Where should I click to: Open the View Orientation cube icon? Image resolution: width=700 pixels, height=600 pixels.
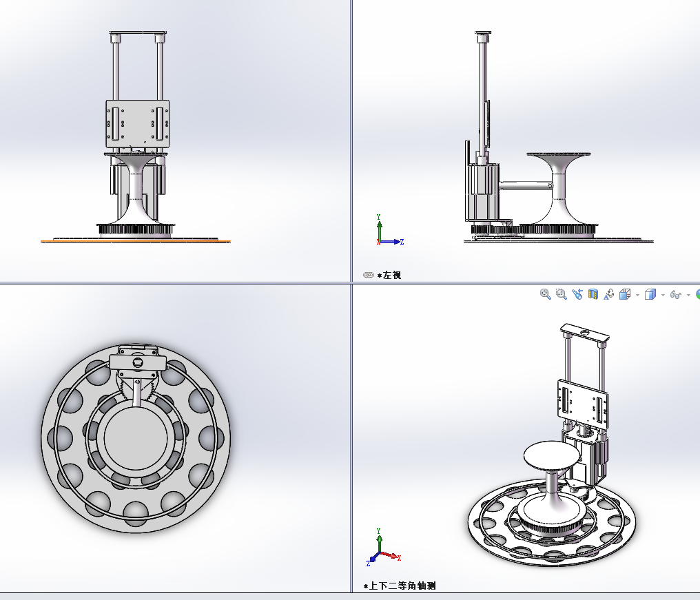pyautogui.click(x=624, y=293)
